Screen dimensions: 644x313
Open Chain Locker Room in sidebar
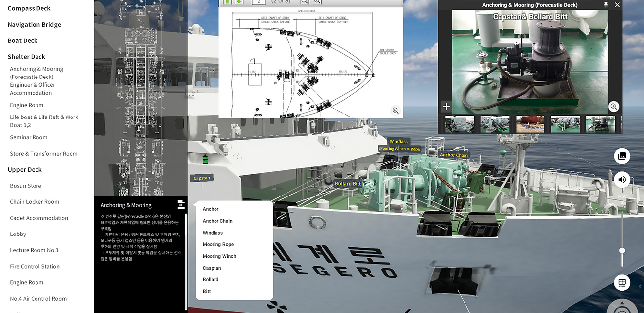click(x=35, y=202)
